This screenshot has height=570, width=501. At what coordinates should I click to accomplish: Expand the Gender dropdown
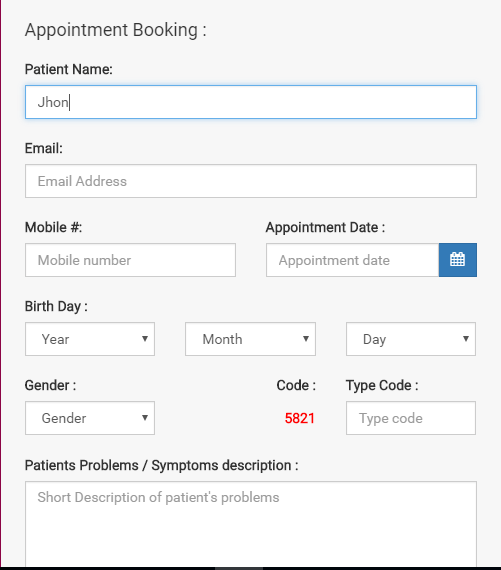click(90, 418)
